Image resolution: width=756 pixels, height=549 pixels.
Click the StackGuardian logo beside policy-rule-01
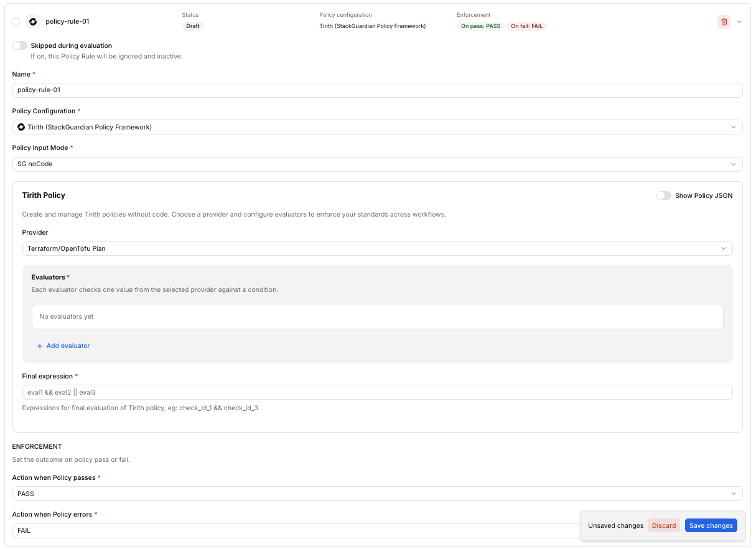[32, 22]
